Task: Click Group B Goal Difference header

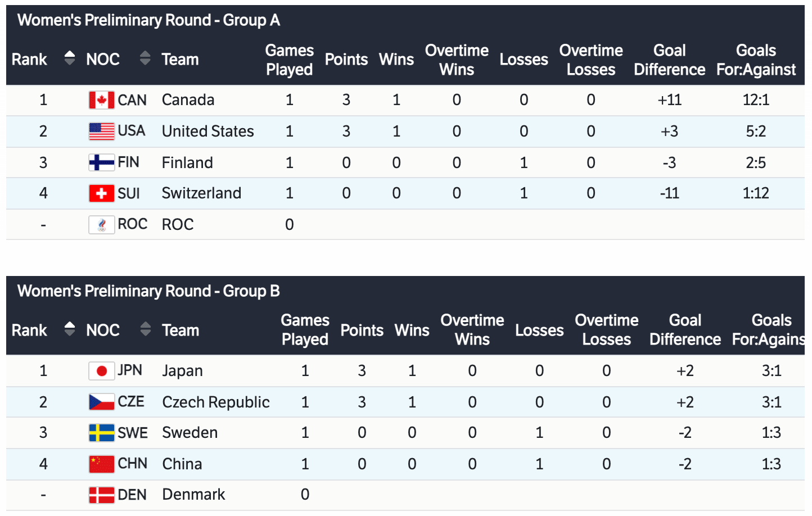Action: 685,330
